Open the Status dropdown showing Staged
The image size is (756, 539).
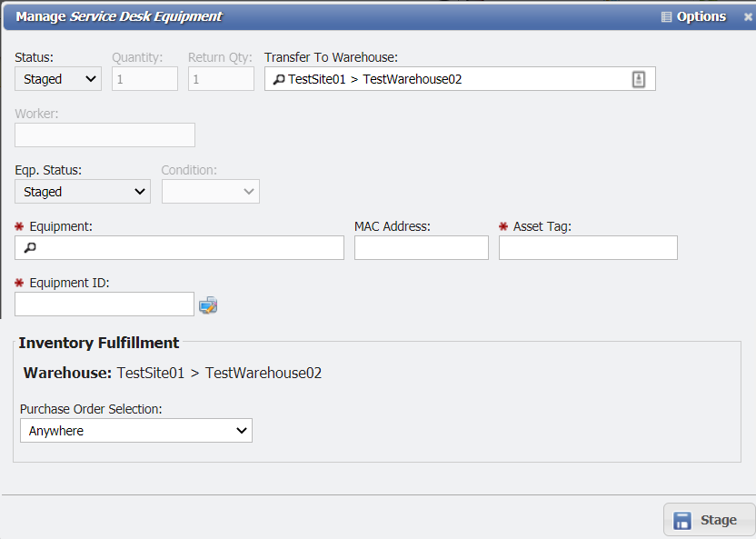pos(57,78)
